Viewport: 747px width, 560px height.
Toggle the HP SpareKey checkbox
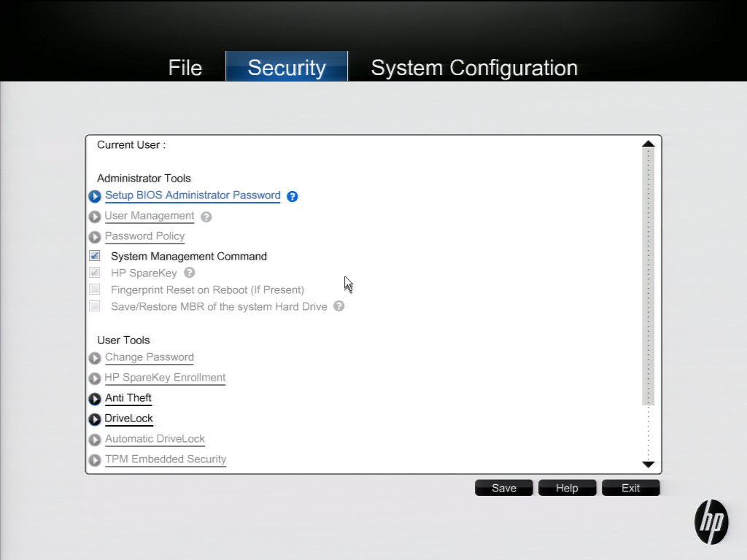[95, 273]
